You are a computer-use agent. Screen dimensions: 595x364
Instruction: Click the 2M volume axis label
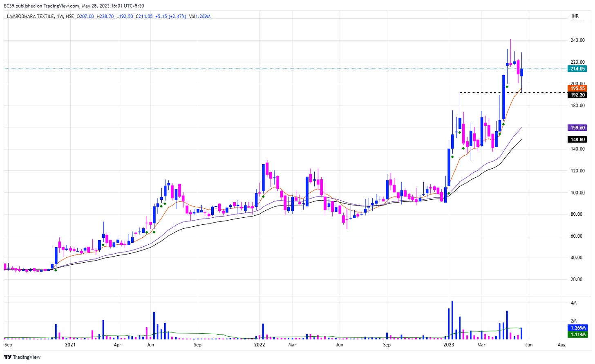pyautogui.click(x=574, y=321)
